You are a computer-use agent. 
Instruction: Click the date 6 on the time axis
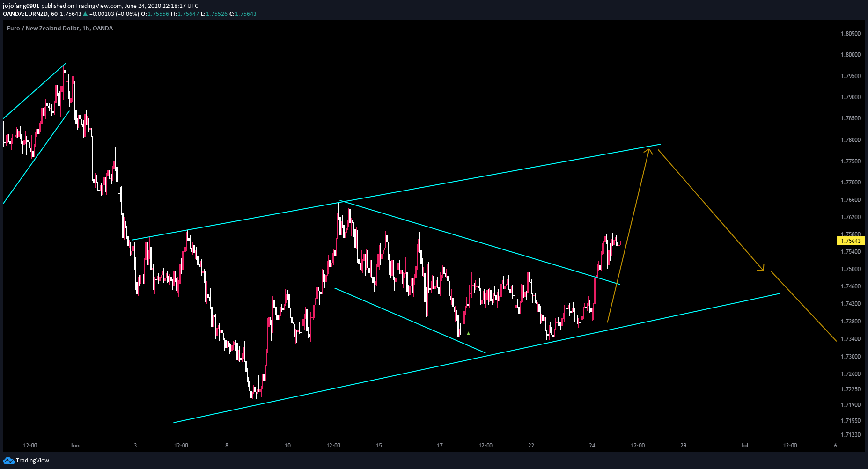coord(835,446)
